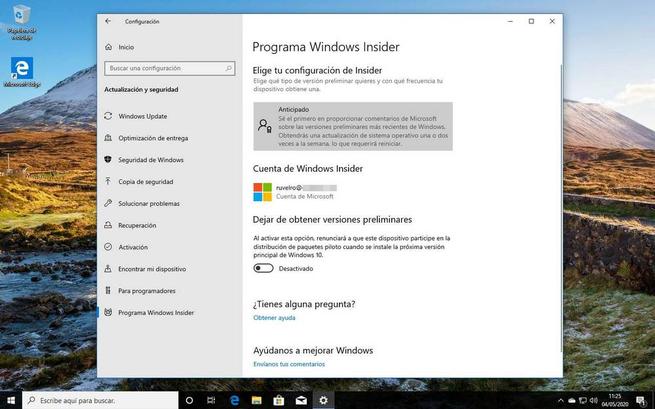Click the upload arrow icon for Copia de seguridad

108,181
